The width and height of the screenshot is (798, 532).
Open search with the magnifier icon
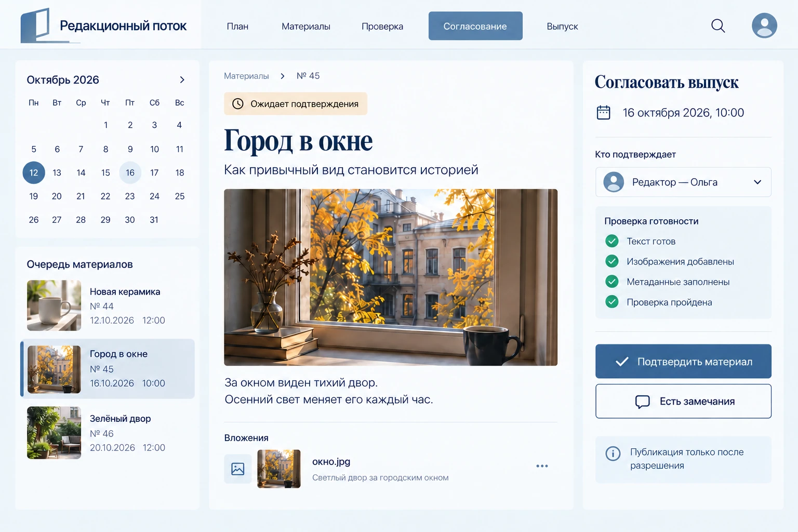tap(717, 25)
